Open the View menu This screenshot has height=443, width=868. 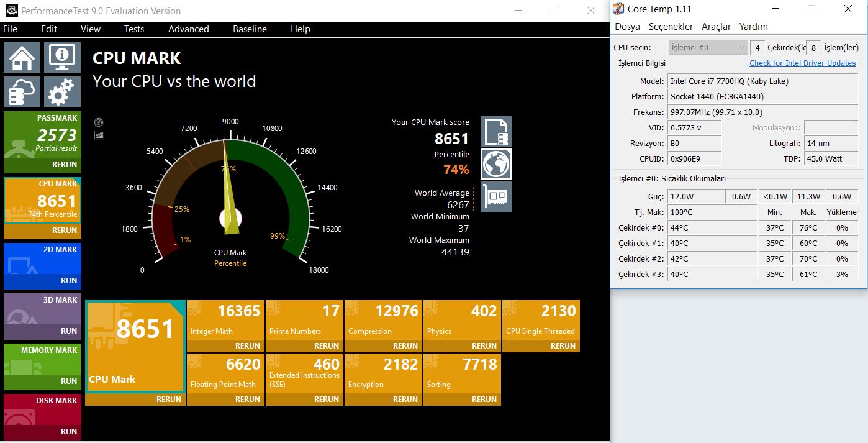click(x=91, y=29)
